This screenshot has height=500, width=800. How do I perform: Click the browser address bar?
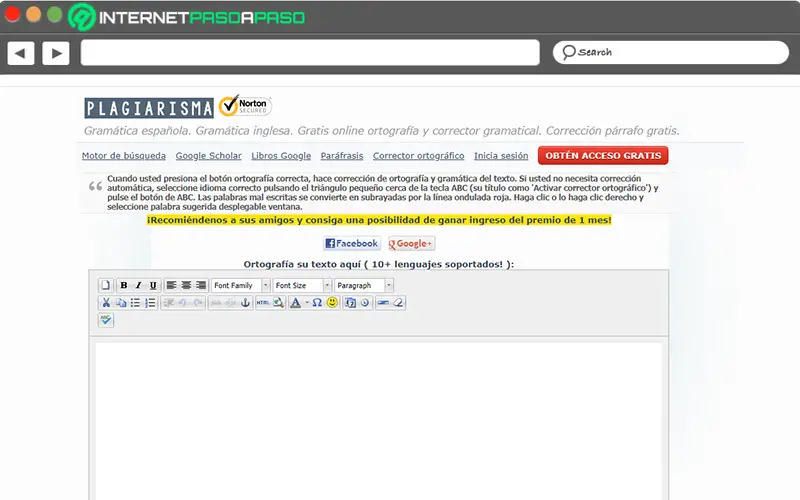[x=310, y=53]
